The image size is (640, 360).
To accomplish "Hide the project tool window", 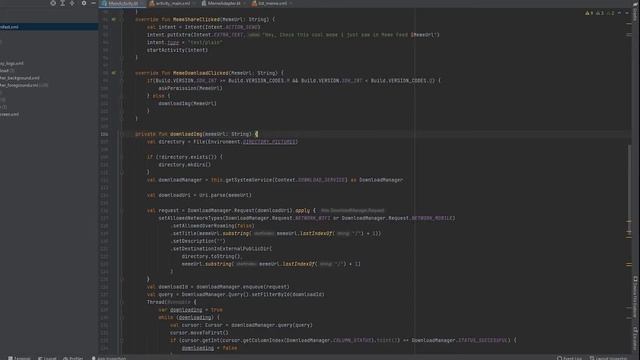I will [93, 3].
